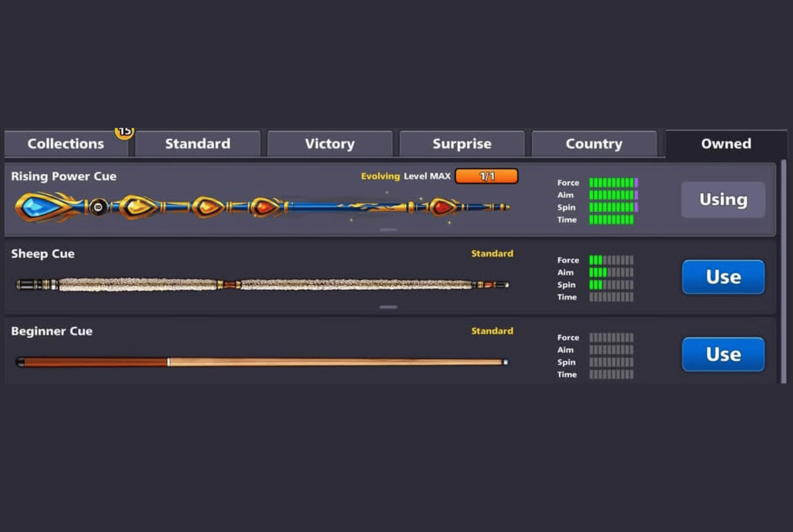
Task: Go to the Country tab
Action: pos(594,144)
